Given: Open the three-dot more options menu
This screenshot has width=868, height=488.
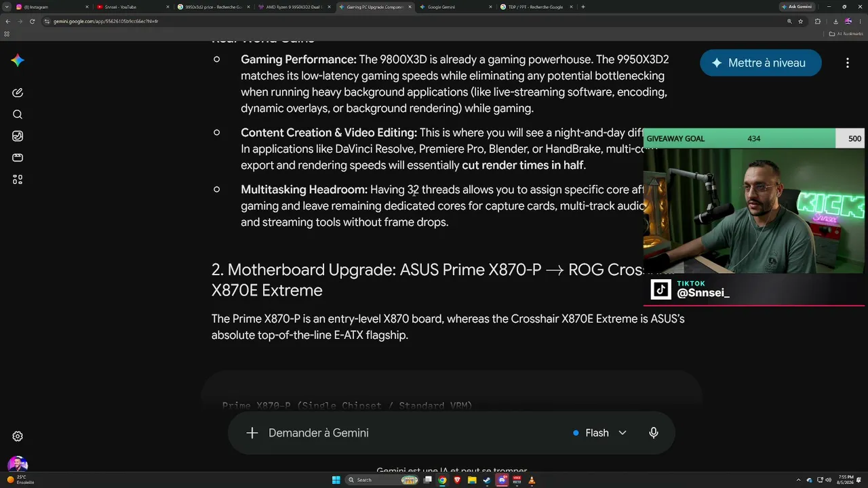Looking at the screenshot, I should (848, 63).
